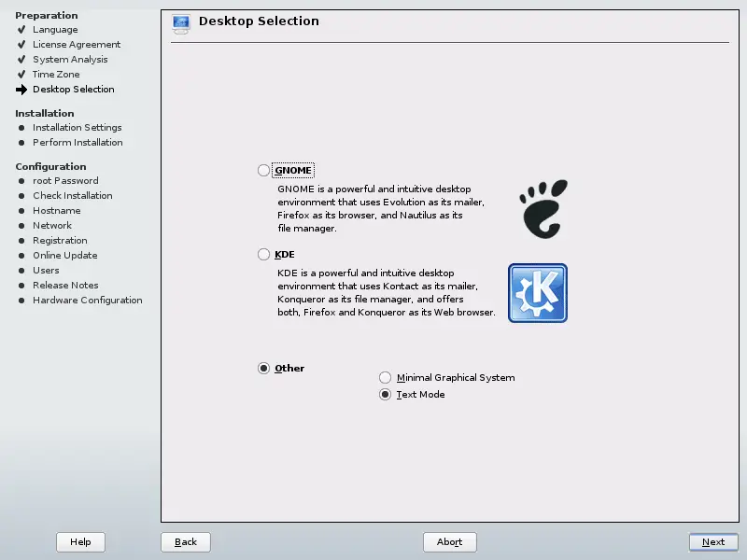
Task: Click the Network step
Action: pyautogui.click(x=52, y=225)
